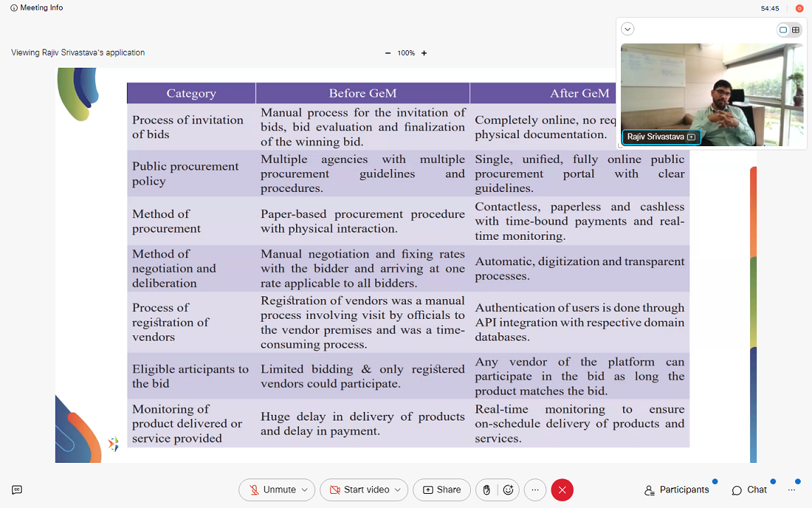Switch to grid video layout
The image size is (812, 508).
(x=796, y=30)
